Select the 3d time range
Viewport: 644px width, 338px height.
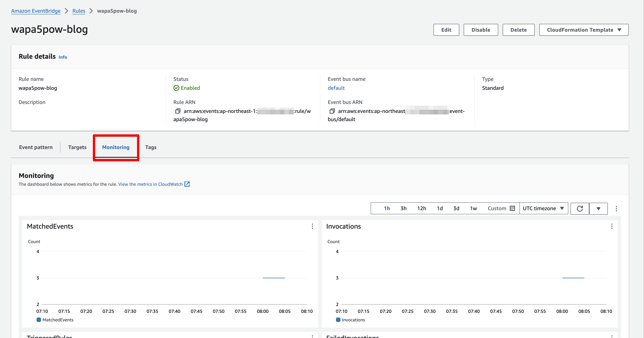tap(456, 208)
